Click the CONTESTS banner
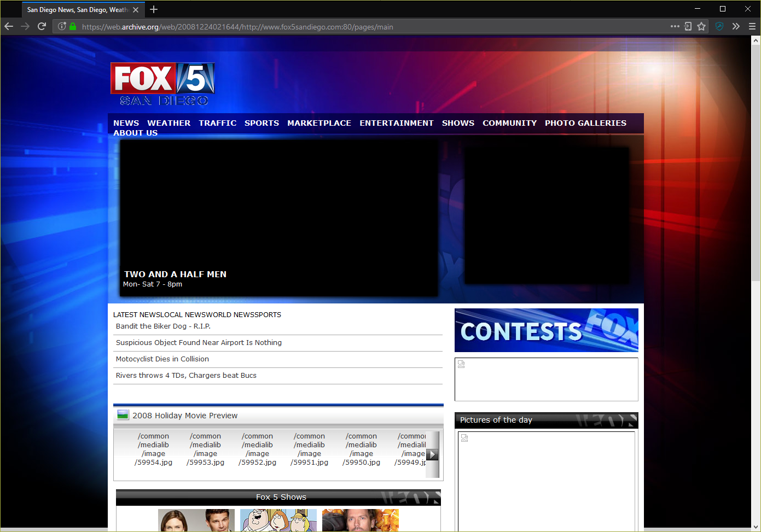Screen dimensions: 761x532 point(547,330)
